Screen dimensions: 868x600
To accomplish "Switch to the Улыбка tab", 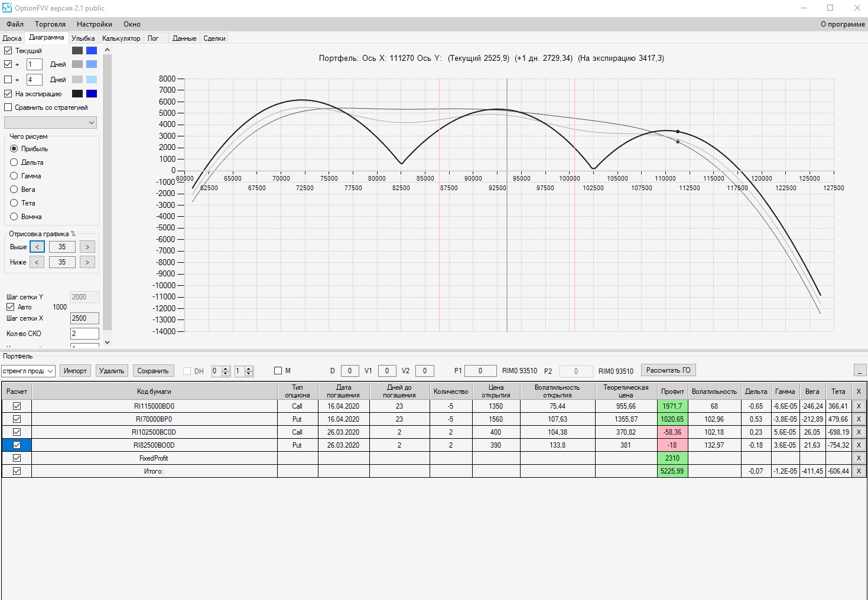I will pyautogui.click(x=83, y=38).
